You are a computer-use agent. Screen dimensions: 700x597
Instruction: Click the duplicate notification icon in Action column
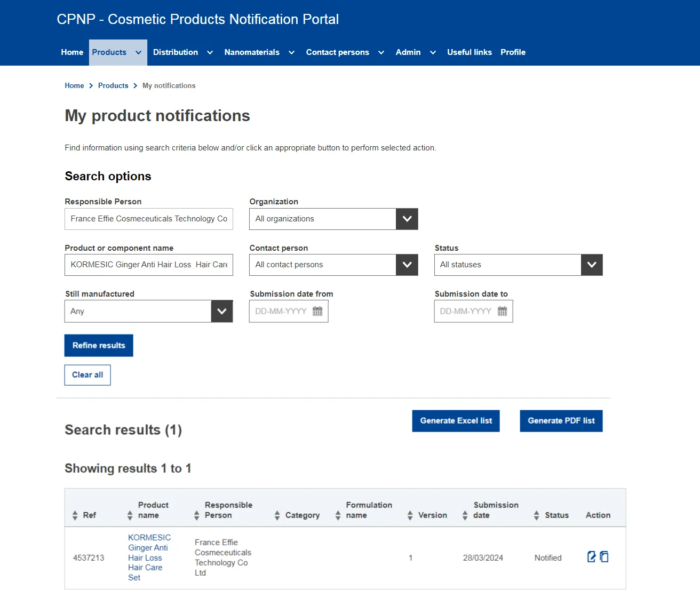pyautogui.click(x=604, y=557)
